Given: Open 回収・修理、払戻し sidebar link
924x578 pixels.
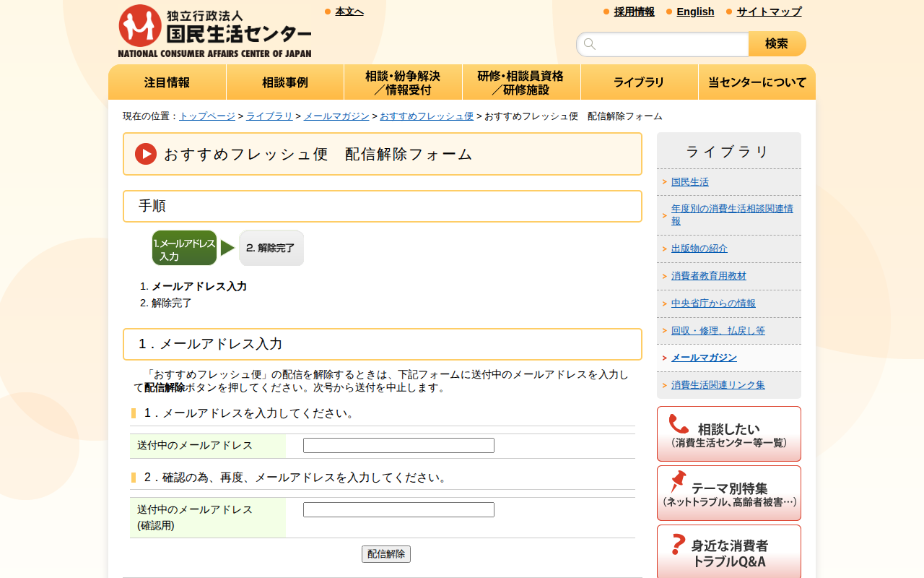Looking at the screenshot, I should [718, 331].
